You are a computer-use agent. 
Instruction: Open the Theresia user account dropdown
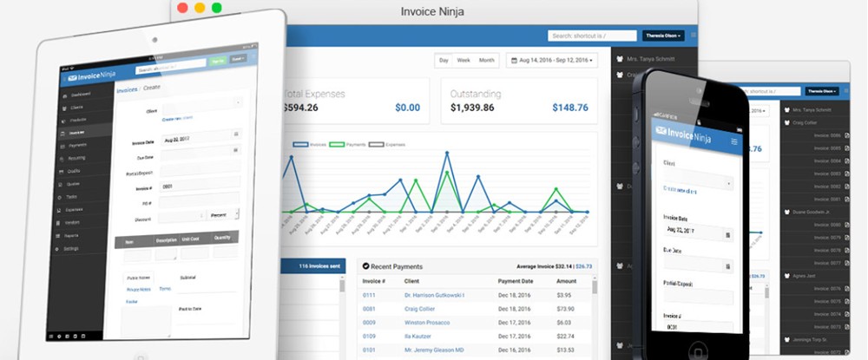(x=663, y=36)
